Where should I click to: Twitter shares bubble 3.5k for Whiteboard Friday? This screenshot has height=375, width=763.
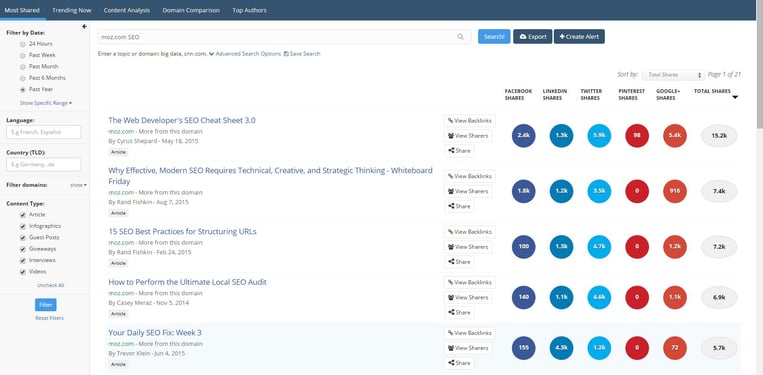[x=600, y=191]
